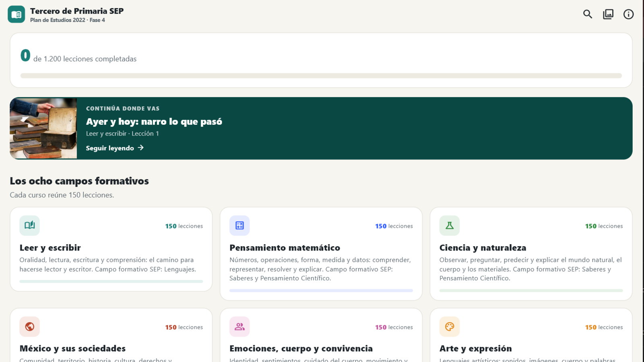This screenshot has height=362, width=644.
Task: Click the text Leer y escribir · Lección 1
Action: point(122,134)
